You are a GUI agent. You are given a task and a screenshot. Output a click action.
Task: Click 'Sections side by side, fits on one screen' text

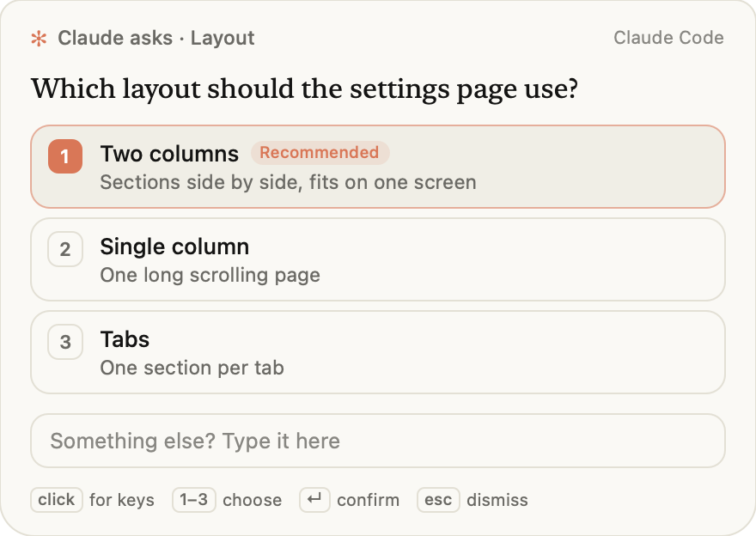(289, 182)
